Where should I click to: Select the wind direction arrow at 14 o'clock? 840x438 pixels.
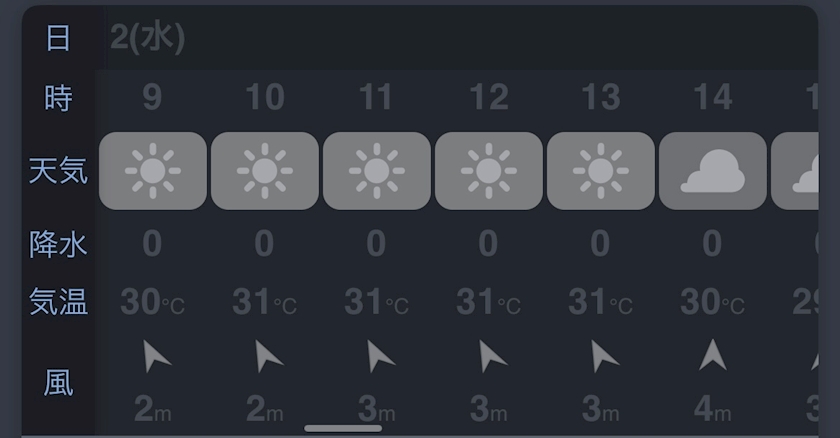[713, 355]
